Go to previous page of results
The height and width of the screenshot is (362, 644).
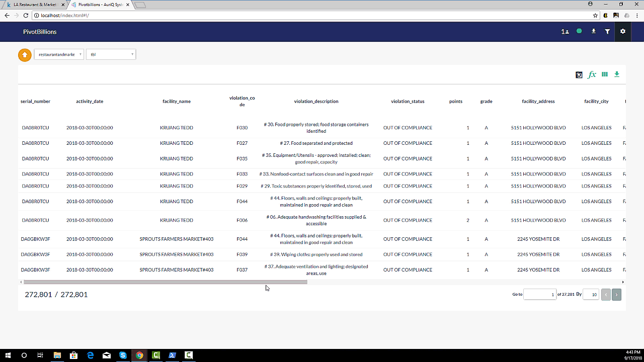606,295
